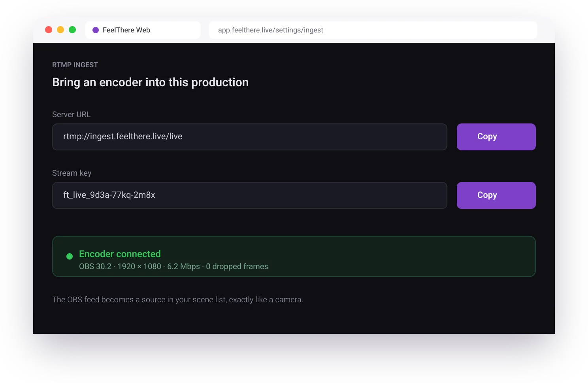This screenshot has width=588, height=383.
Task: Click the 'Encoder connected' status heading
Action: 120,254
